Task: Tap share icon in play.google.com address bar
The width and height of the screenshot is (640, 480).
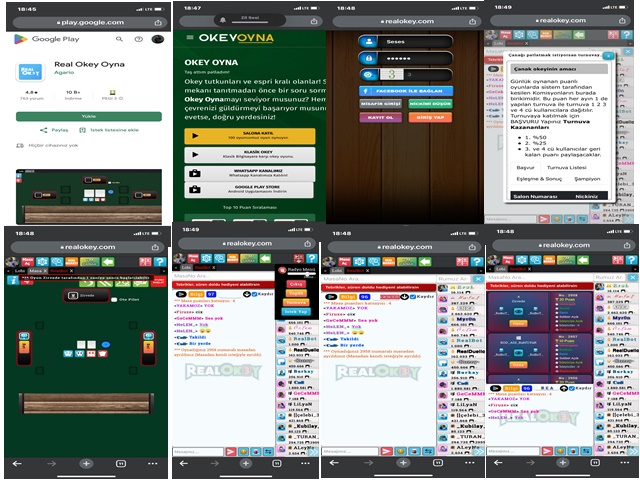Action: [158, 23]
